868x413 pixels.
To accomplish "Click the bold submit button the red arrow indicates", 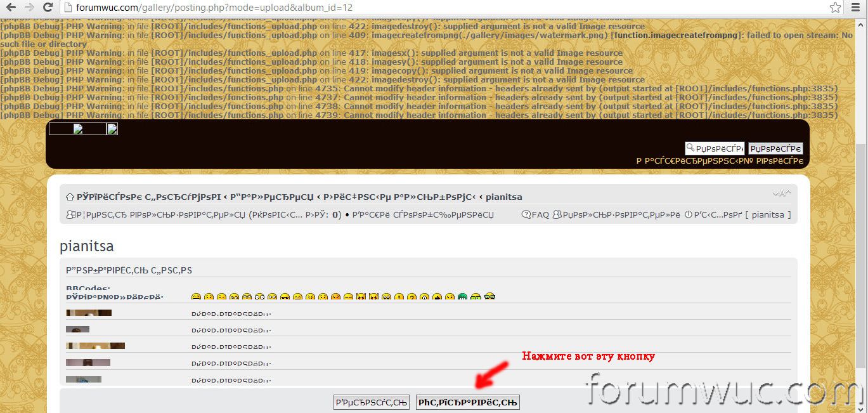I will pyautogui.click(x=467, y=402).
